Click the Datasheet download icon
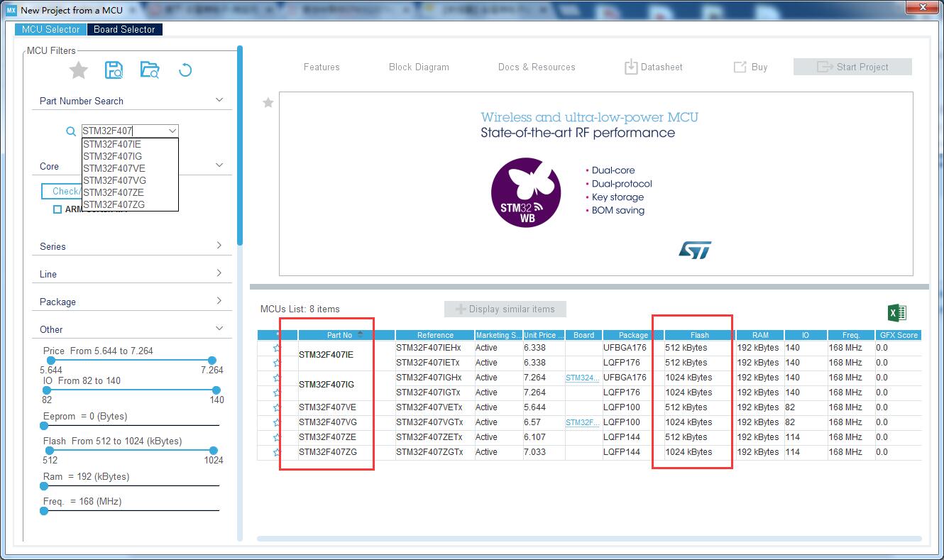Screen dimensions: 944x560 point(630,67)
